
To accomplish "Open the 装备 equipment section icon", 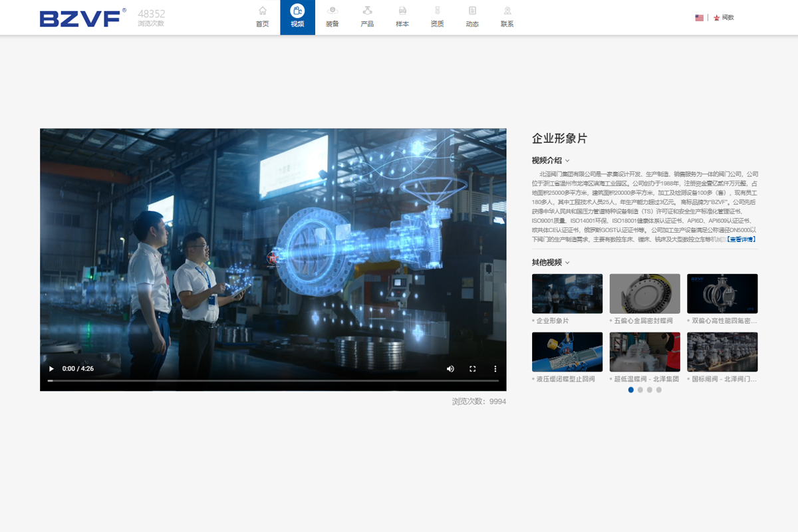I will point(332,11).
